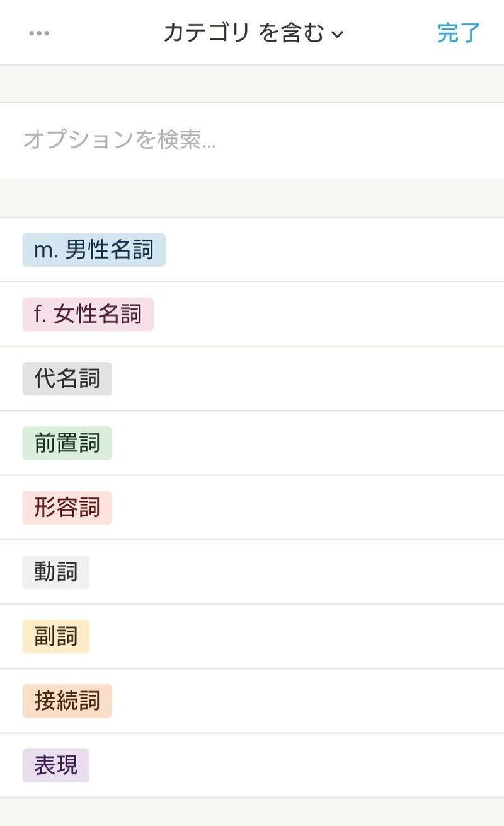Choose the 動詞 option
Viewport: 504px width, 826px height.
(55, 572)
